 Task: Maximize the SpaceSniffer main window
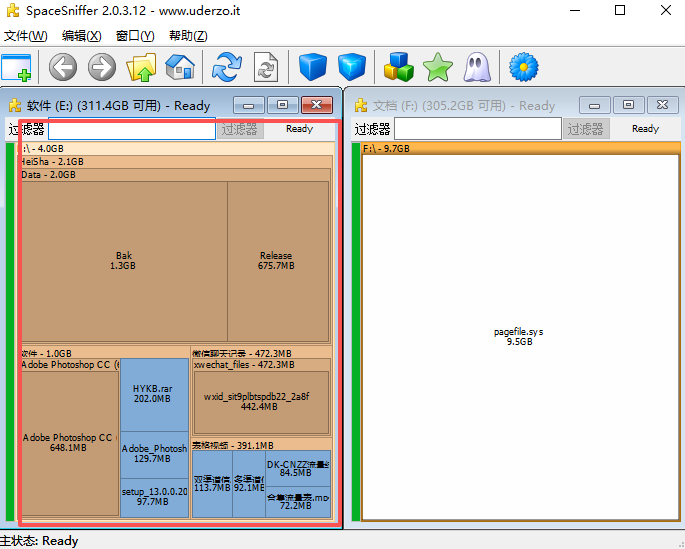coord(619,10)
